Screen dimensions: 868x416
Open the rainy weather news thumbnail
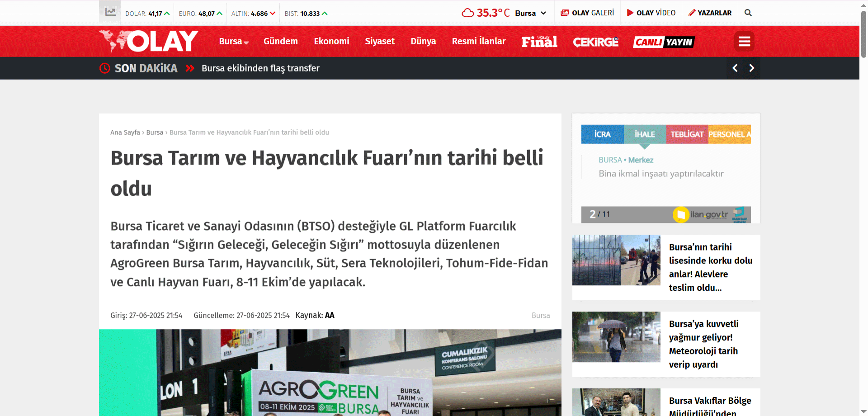point(616,337)
